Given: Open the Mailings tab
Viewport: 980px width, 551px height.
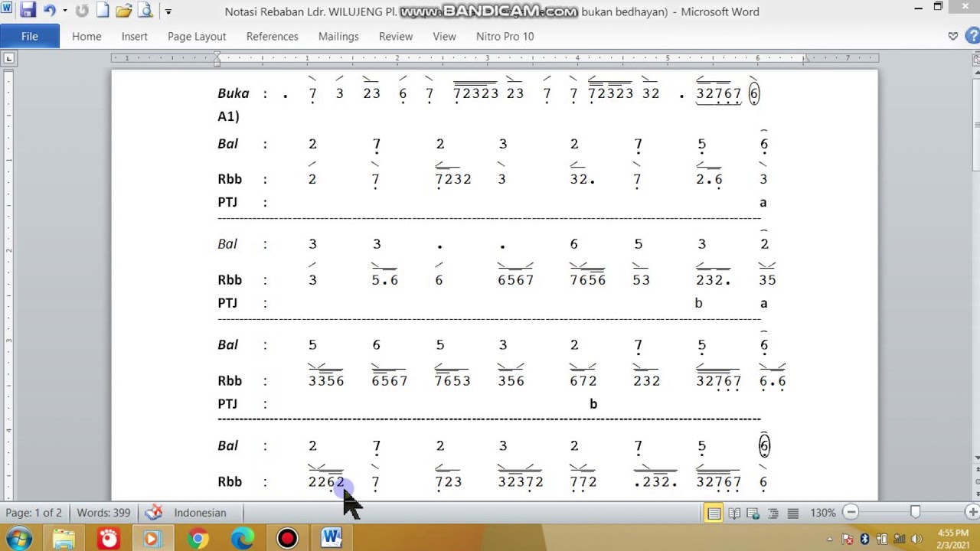Looking at the screenshot, I should coord(338,36).
